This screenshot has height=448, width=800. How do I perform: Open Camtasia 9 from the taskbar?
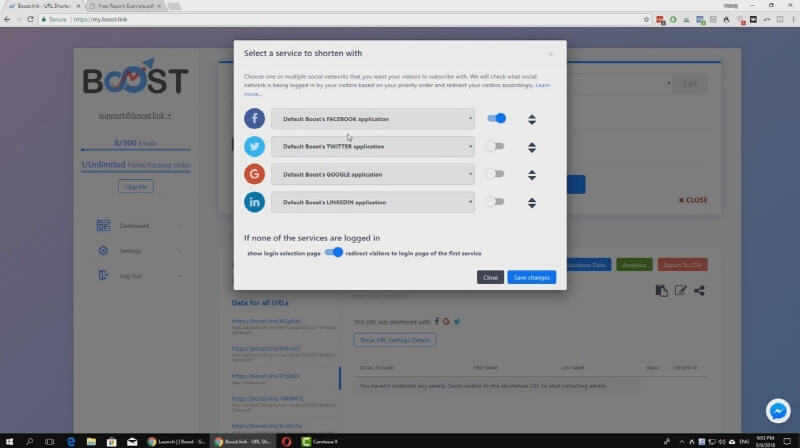(320, 441)
